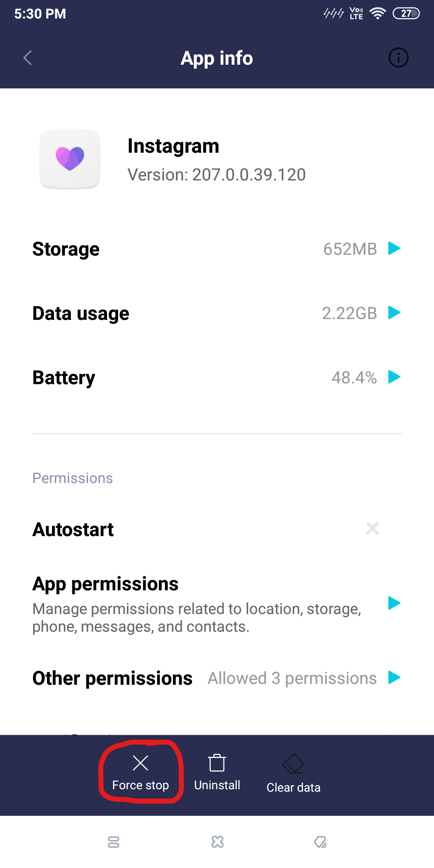Open recent apps navigation button
This screenshot has width=434, height=868.
pos(114,842)
